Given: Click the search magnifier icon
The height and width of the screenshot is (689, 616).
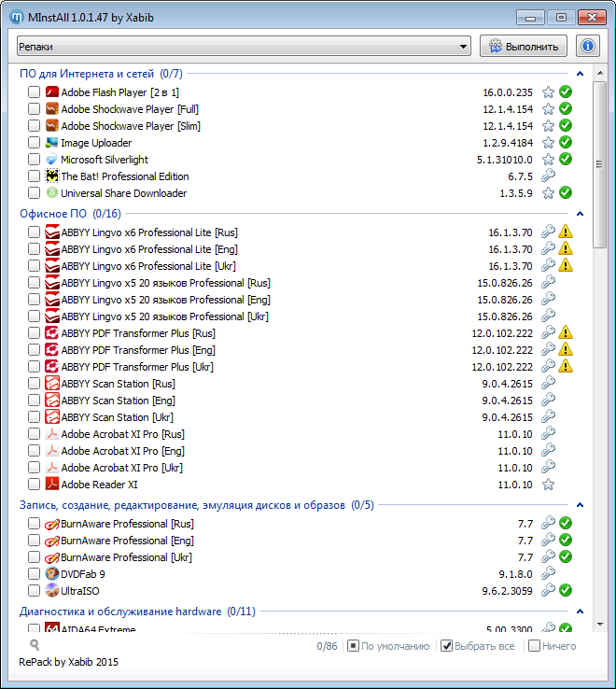Looking at the screenshot, I should click(x=35, y=645).
